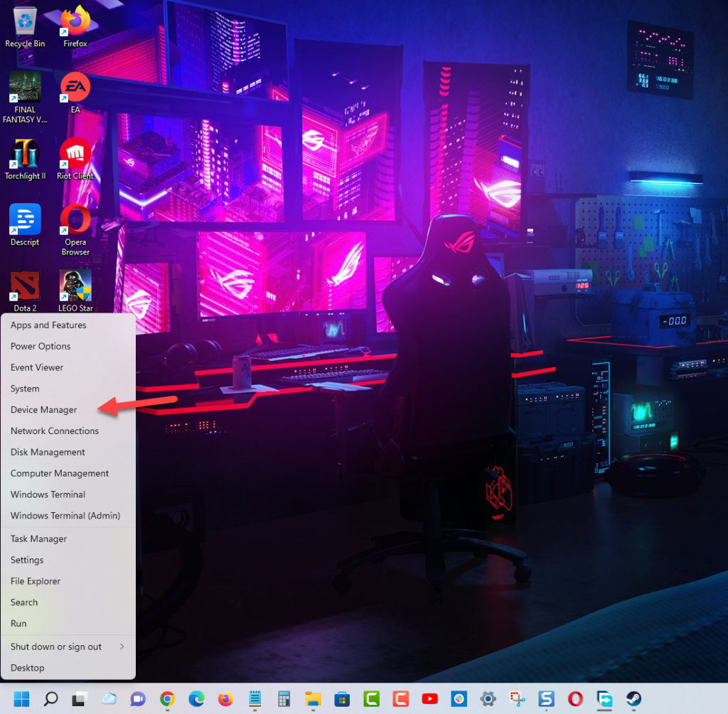
Task: Select the Recycle Bin desktop icon
Action: point(25,27)
